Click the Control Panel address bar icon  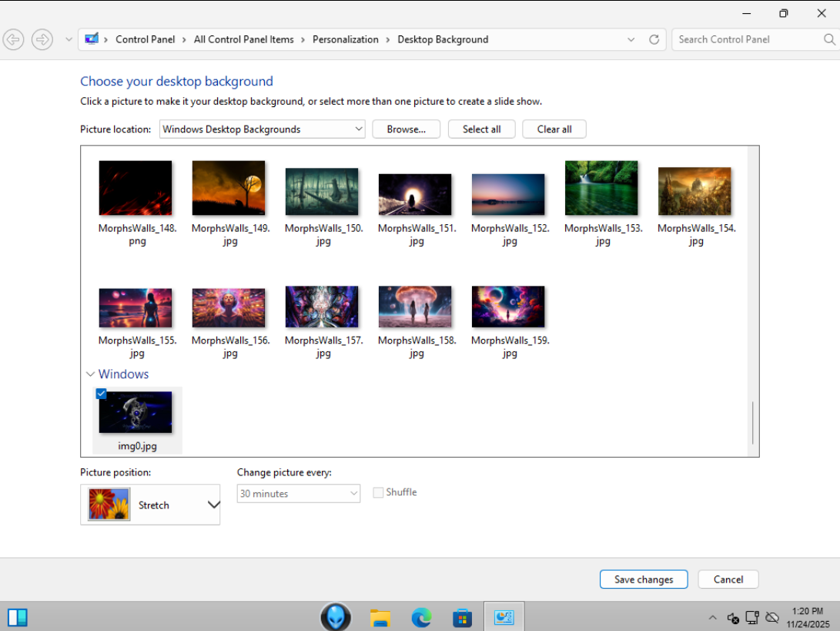point(92,39)
